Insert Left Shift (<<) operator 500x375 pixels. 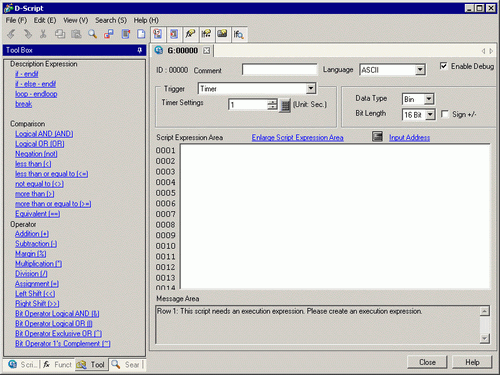[35, 294]
